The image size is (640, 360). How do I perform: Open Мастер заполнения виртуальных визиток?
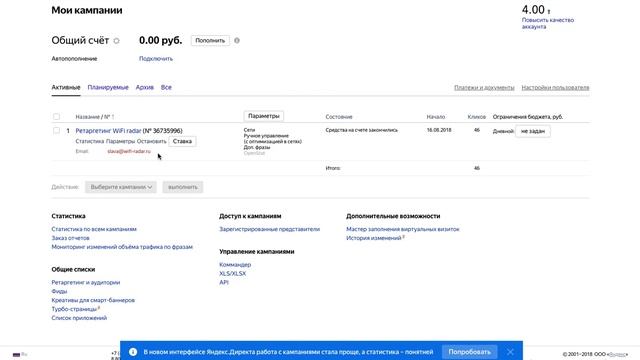tap(403, 229)
